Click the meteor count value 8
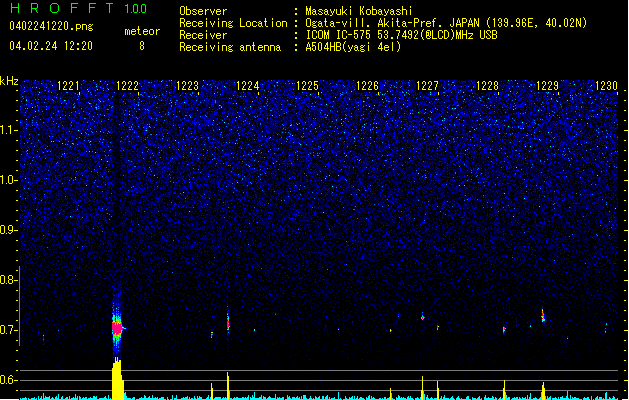The width and height of the screenshot is (629, 400). [142, 46]
